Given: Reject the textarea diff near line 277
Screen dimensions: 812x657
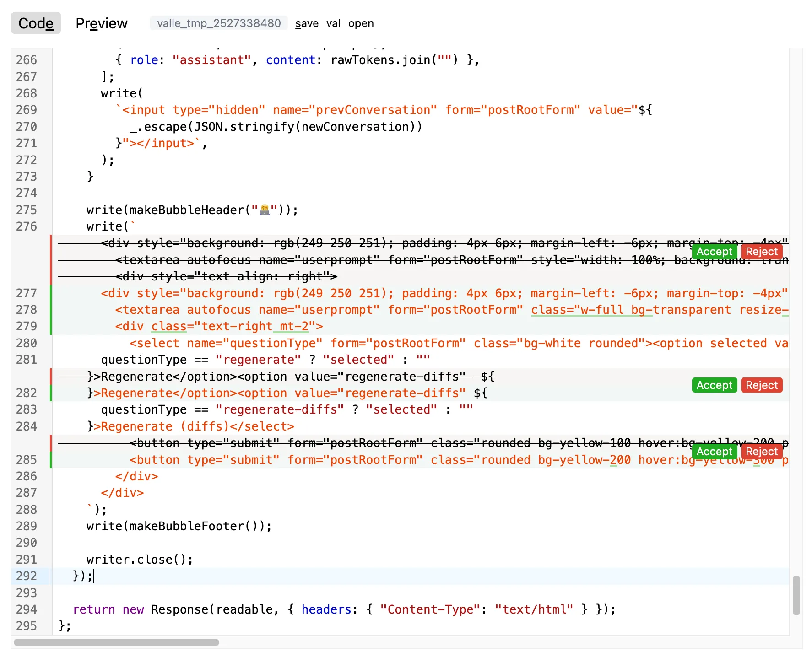Looking at the screenshot, I should [x=761, y=252].
